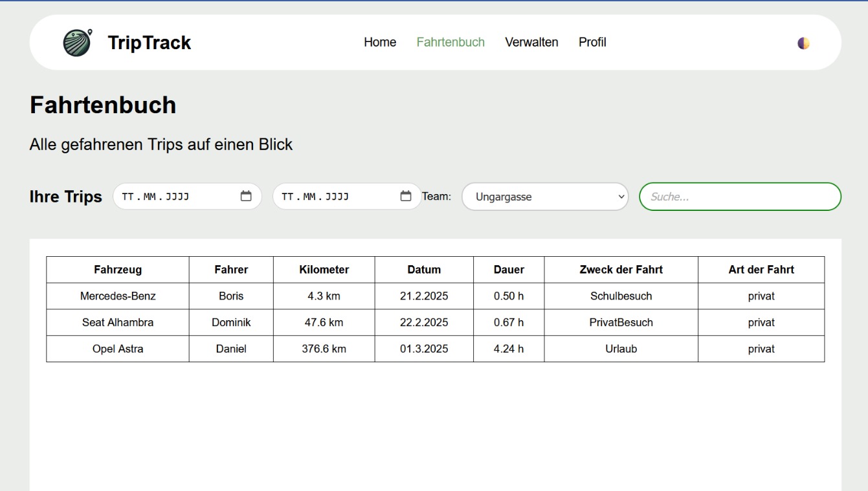Click into the Suche search field
This screenshot has height=491, width=868.
click(x=739, y=197)
